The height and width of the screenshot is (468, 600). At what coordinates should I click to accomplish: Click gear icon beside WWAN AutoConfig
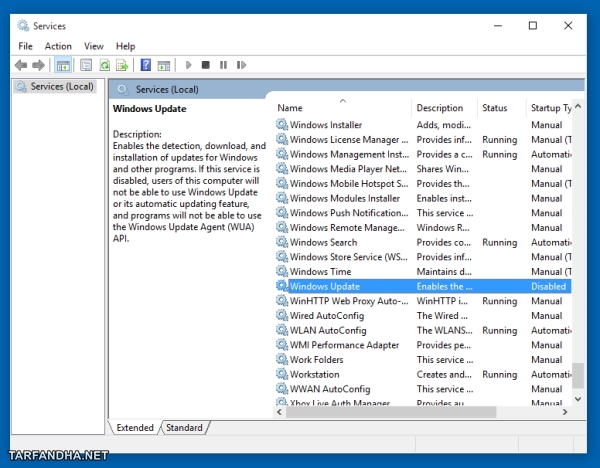tap(282, 389)
